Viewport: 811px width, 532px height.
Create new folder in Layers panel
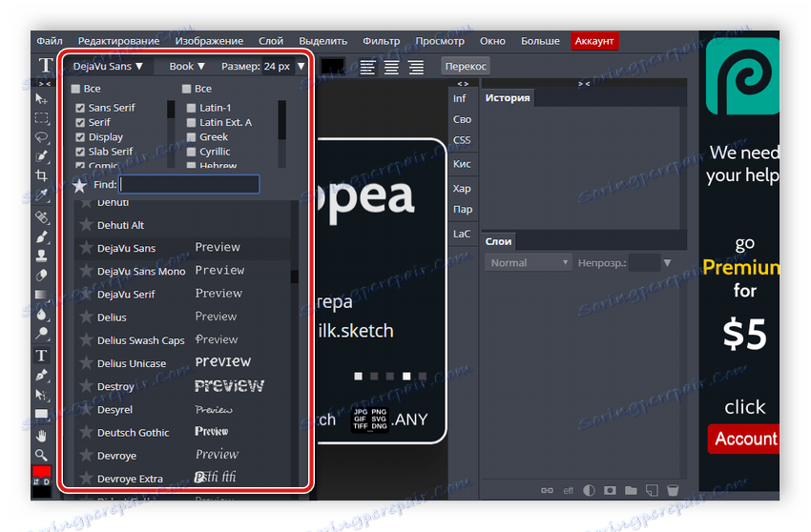(631, 490)
